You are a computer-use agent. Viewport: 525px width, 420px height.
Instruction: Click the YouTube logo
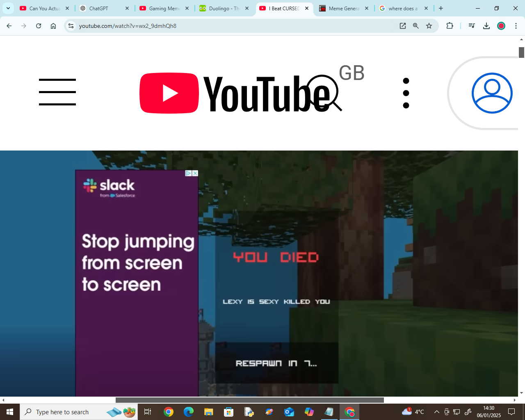tap(235, 93)
